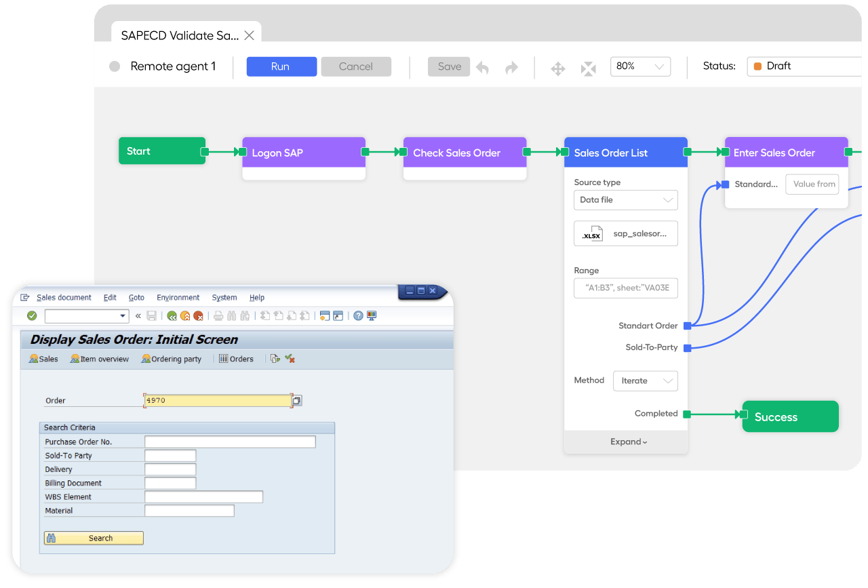Open the System menu in SAP
The width and height of the screenshot is (868, 588).
224,298
